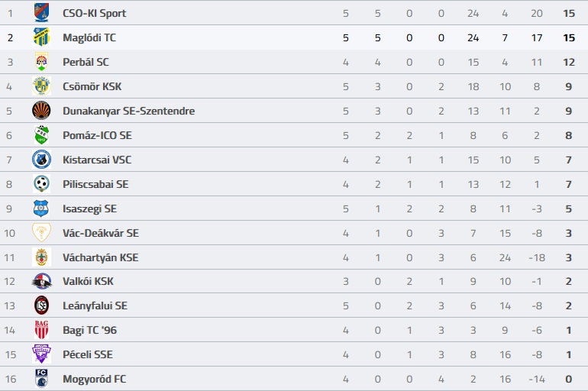Select the purple Péceli SSE emblem
Screen dimensions: 588x391
tap(41, 354)
